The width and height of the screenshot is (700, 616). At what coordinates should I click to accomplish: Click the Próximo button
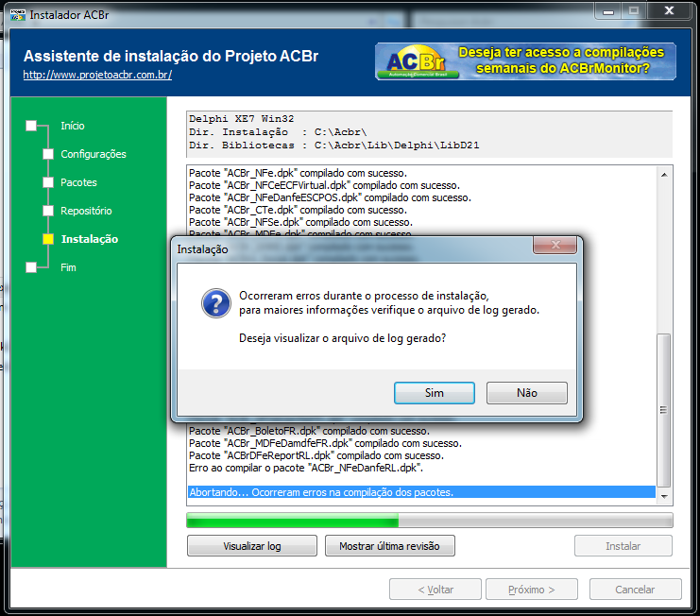pos(531,590)
